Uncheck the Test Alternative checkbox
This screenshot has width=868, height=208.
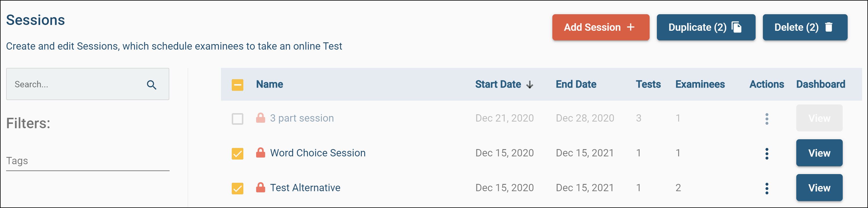point(238,188)
